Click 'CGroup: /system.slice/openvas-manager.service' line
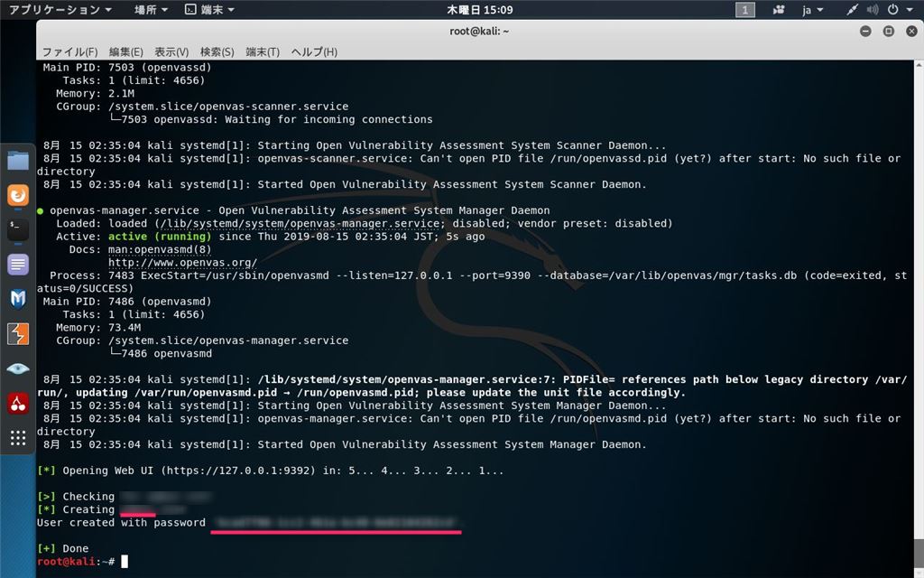 tap(202, 340)
